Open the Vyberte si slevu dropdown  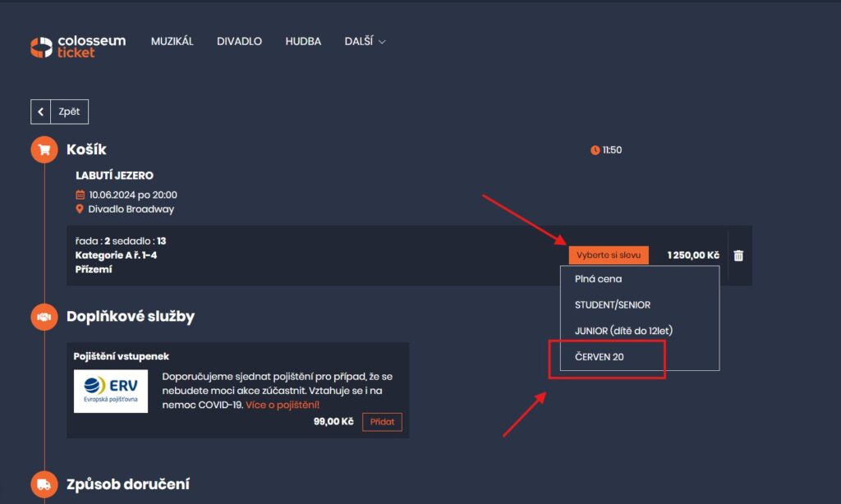pyautogui.click(x=608, y=255)
